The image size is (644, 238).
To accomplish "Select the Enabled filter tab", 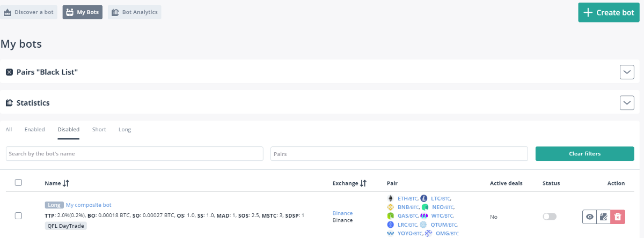I will (x=34, y=130).
